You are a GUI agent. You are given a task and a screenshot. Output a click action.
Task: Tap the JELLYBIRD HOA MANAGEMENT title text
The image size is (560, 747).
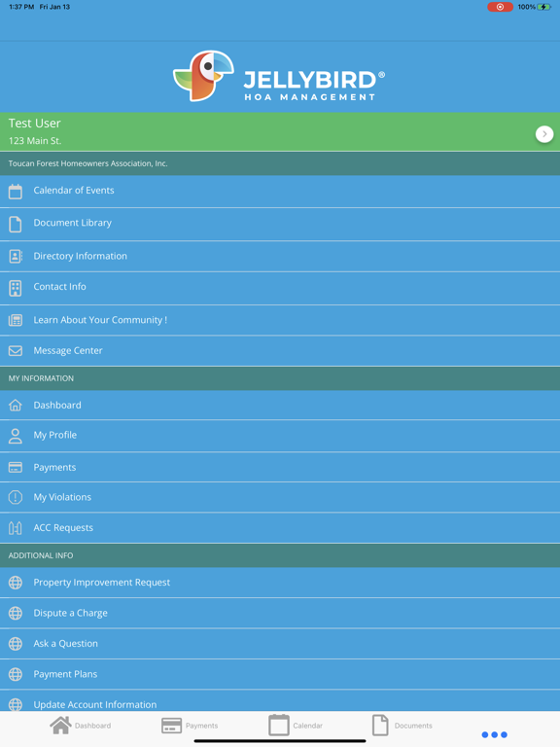[312, 86]
